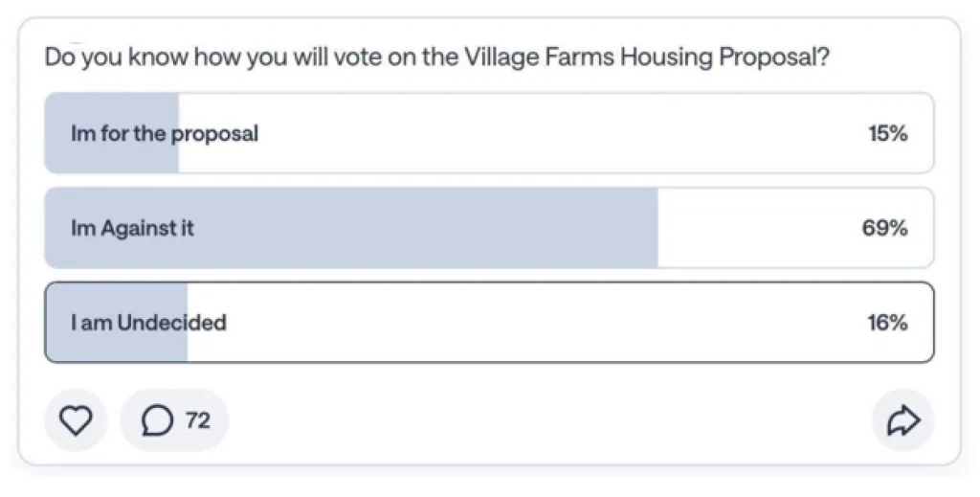Click the 15% result percentage
The width and height of the screenshot is (980, 497).
click(887, 133)
